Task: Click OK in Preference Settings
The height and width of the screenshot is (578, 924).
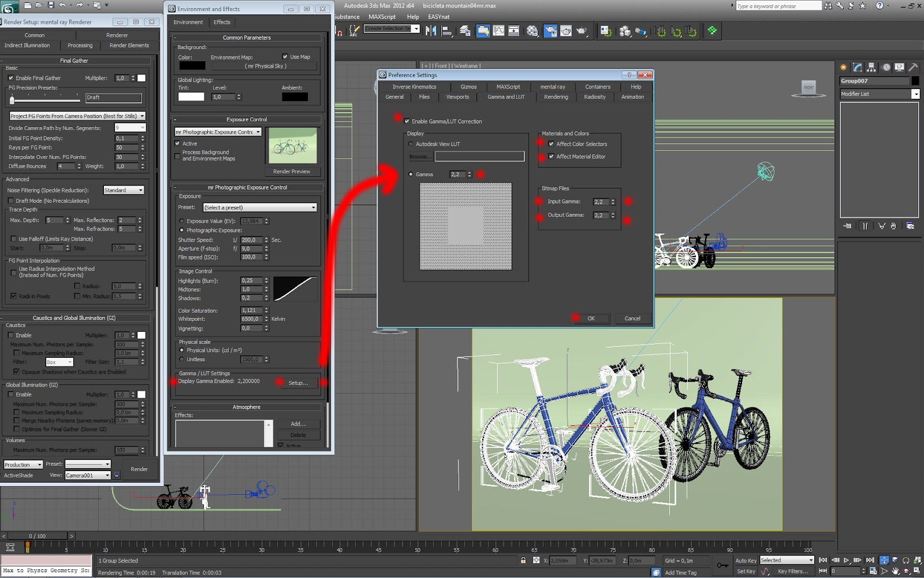Action: tap(591, 318)
